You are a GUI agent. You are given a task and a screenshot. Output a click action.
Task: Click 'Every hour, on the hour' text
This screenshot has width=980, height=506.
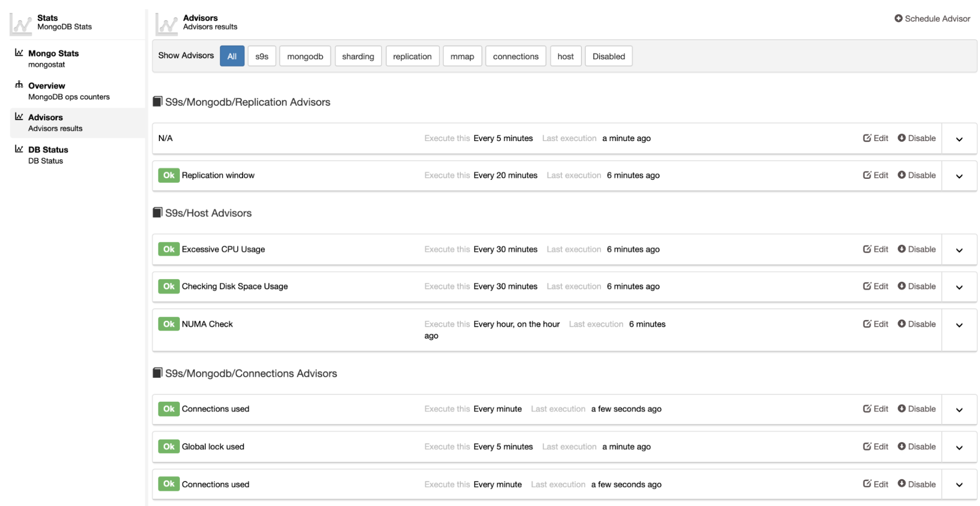click(x=517, y=324)
